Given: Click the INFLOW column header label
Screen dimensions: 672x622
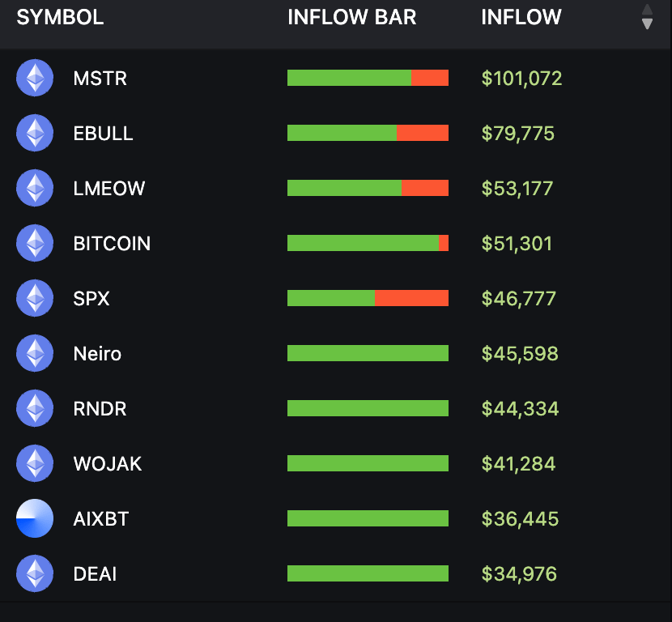Looking at the screenshot, I should pos(521,17).
